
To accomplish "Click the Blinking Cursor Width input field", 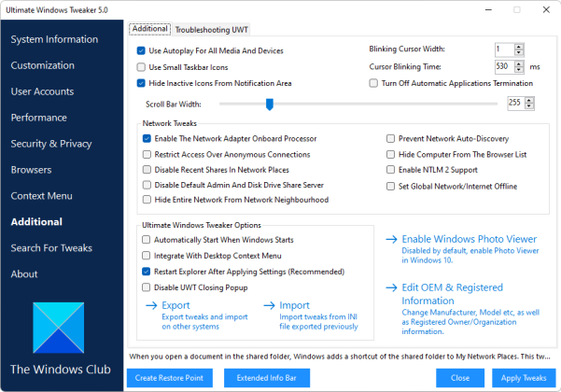I will pyautogui.click(x=505, y=49).
